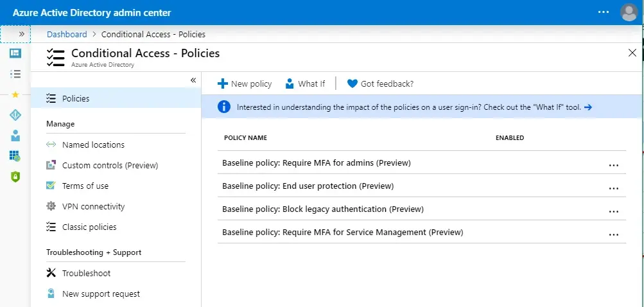Image resolution: width=644 pixels, height=307 pixels.
Task: Launch the What If tool
Action: click(305, 84)
